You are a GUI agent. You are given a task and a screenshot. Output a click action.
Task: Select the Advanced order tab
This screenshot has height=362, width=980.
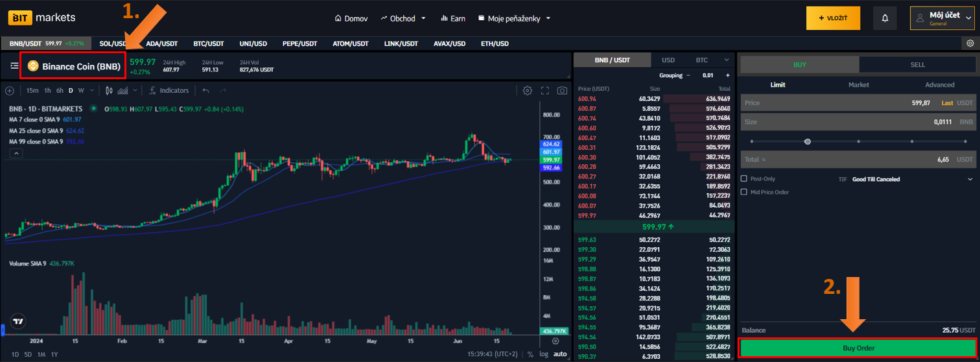click(x=940, y=84)
